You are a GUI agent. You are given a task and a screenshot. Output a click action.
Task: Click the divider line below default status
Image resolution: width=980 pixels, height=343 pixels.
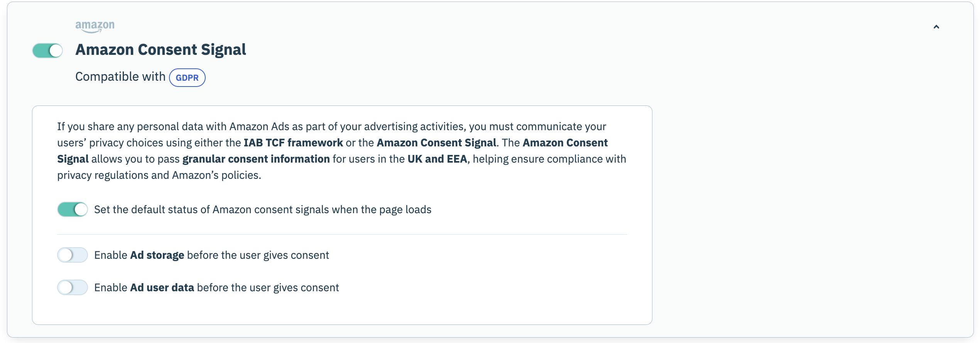(342, 234)
